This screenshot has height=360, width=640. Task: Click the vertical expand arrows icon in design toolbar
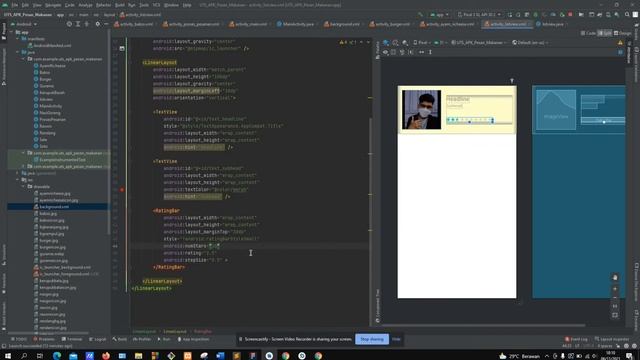430,52
